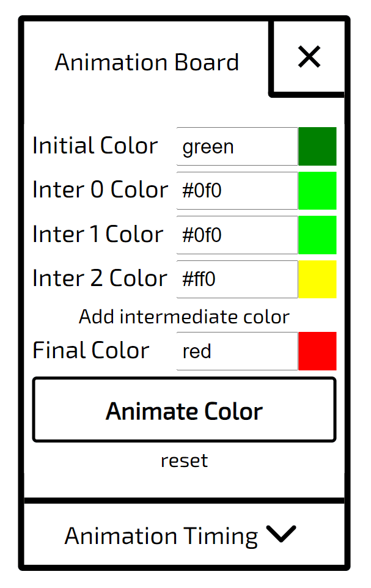Viewport: 371px width, 588px height.
Task: Click Add intermediate color
Action: (x=184, y=317)
